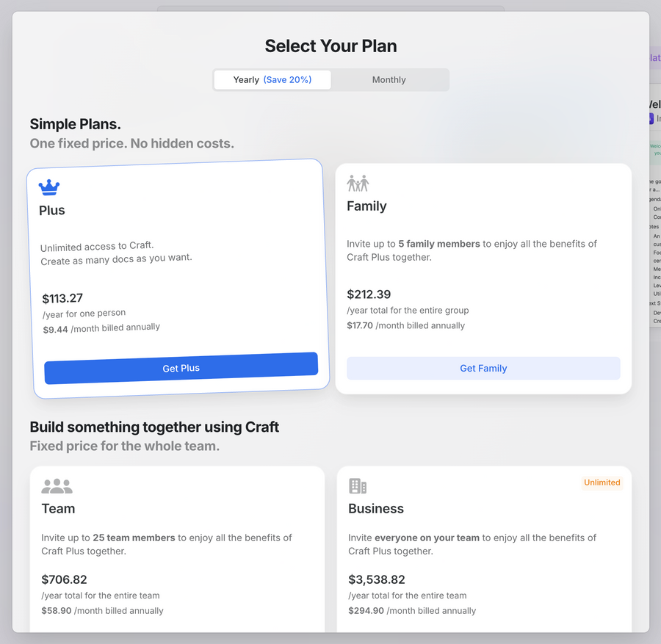The height and width of the screenshot is (644, 661).
Task: Click the Unlimited badge on Business plan
Action: 602,482
